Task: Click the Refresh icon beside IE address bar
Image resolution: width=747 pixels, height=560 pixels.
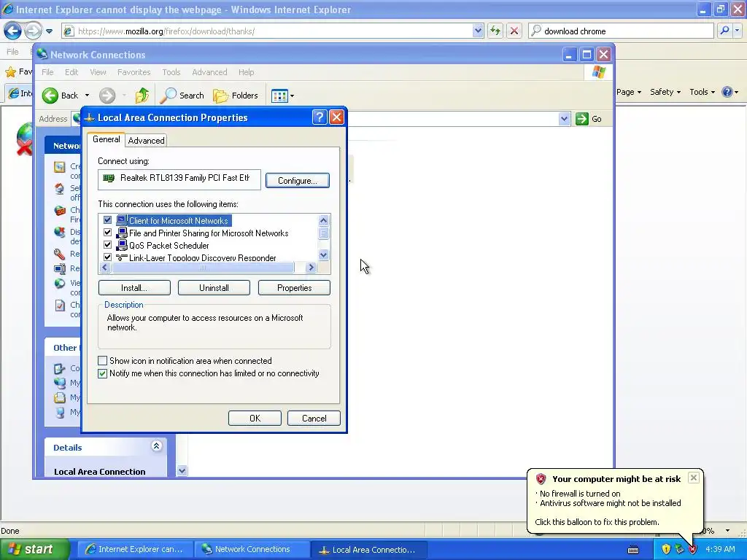Action: [495, 31]
